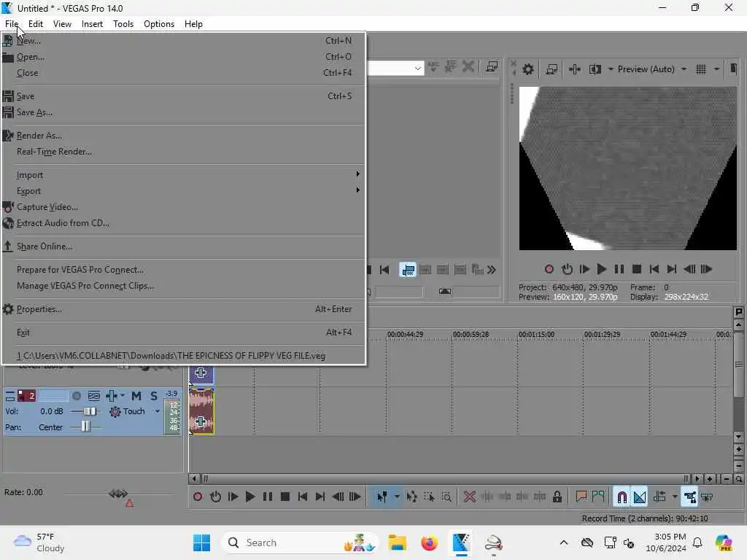Click Next Frame under video preview

click(706, 270)
